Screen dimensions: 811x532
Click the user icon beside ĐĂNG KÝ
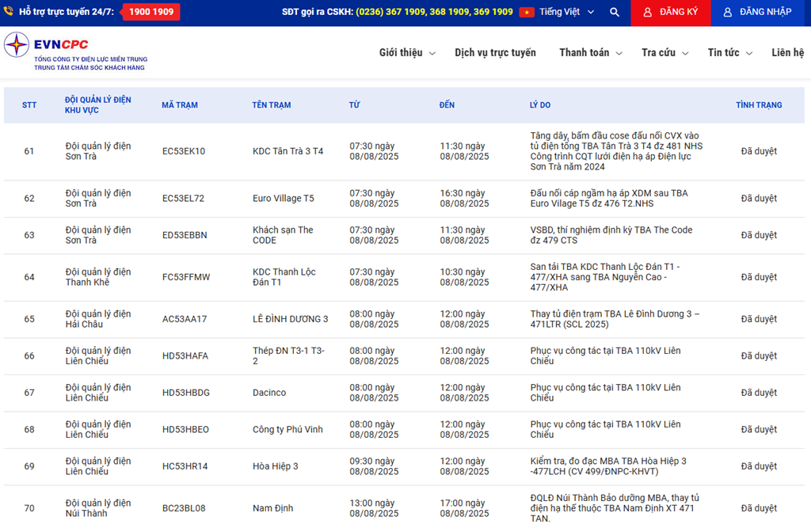[x=648, y=12]
